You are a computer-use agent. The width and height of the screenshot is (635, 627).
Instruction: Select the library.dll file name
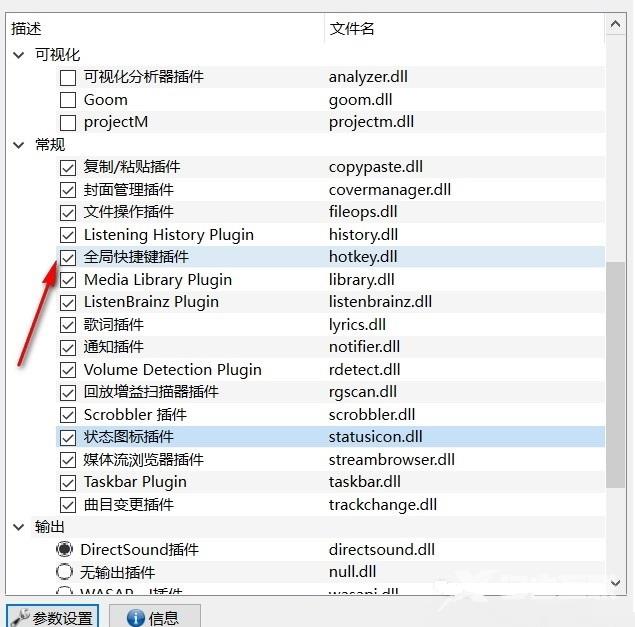click(362, 279)
